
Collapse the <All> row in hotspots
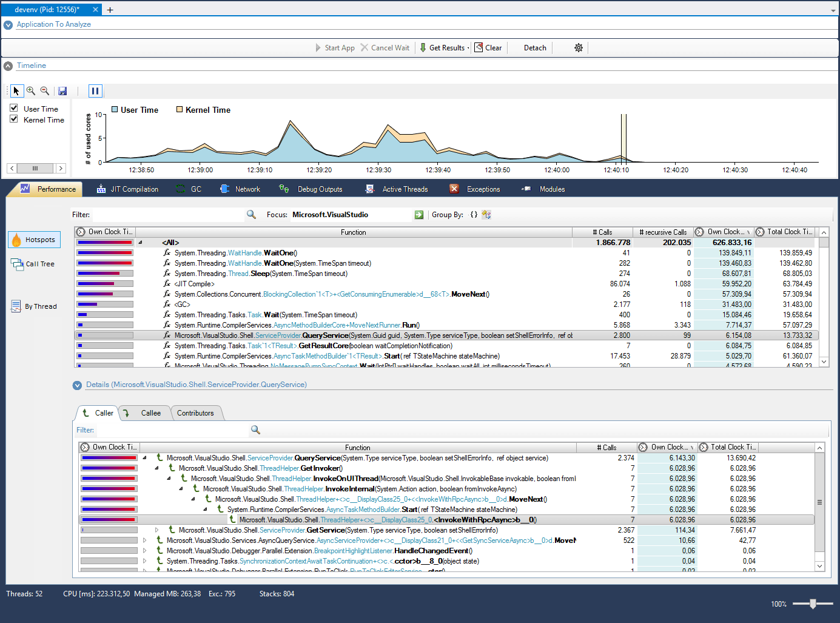coord(141,243)
